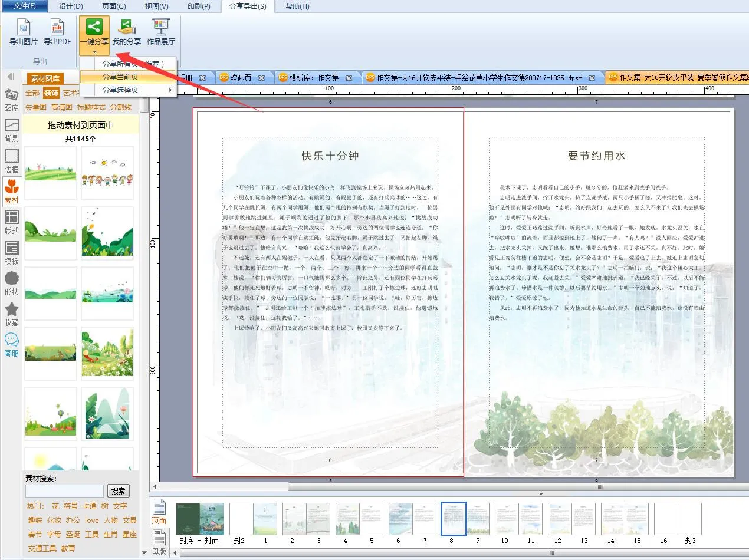Select the 封底 - 封面 cover thumbnail

[200, 519]
